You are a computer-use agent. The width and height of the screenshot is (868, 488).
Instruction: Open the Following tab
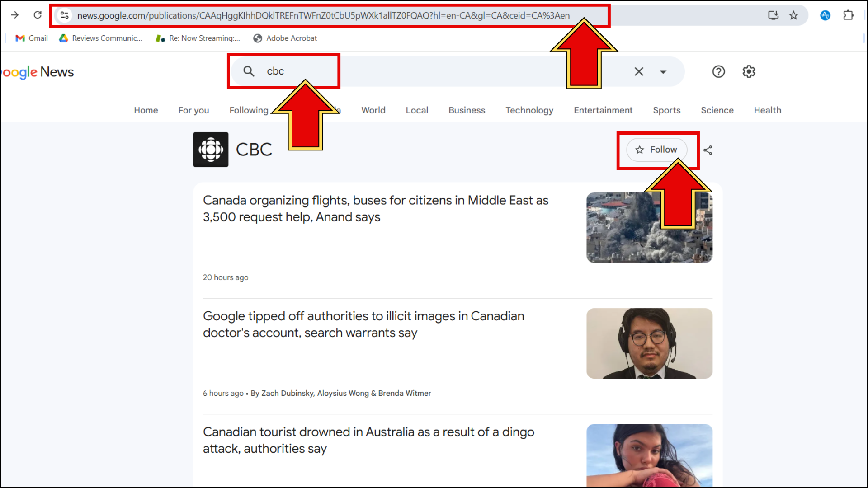pyautogui.click(x=249, y=110)
